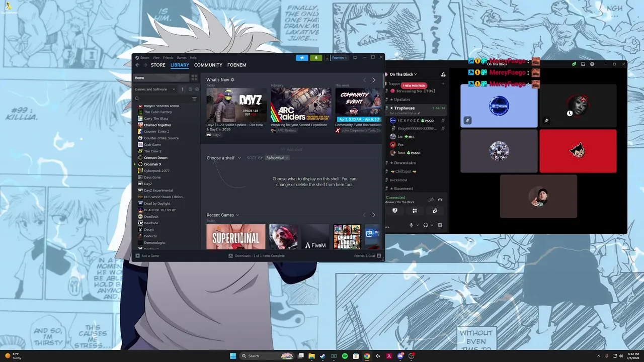Open View menu in Steam

156,58
